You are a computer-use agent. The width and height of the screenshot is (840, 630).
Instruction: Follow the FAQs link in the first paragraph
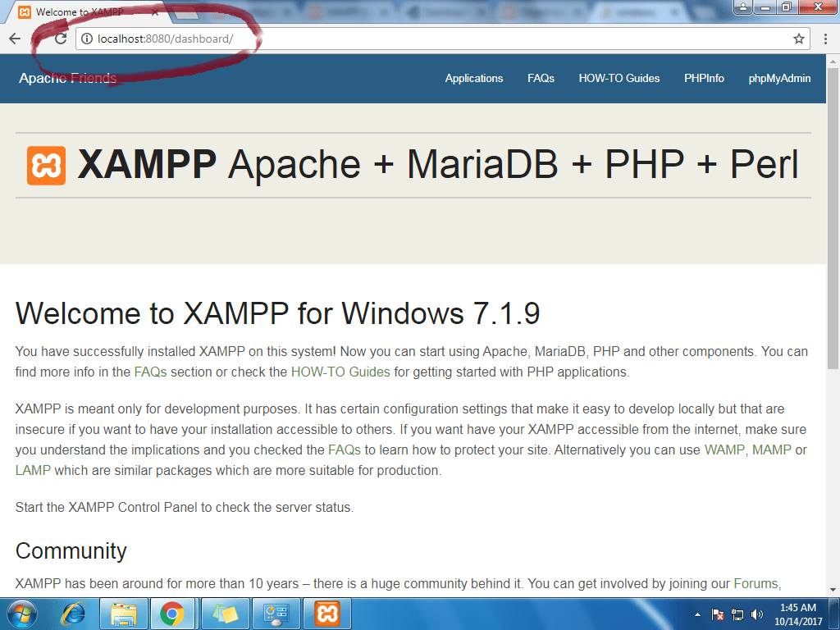[151, 372]
